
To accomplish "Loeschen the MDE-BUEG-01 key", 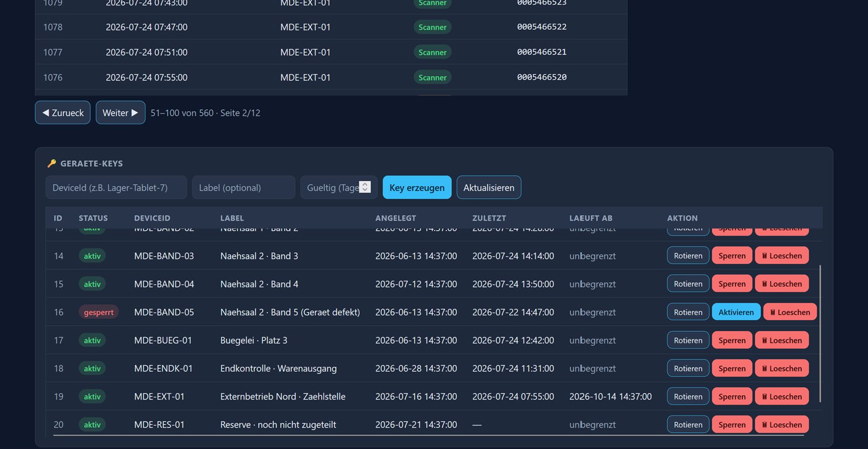I will (782, 340).
